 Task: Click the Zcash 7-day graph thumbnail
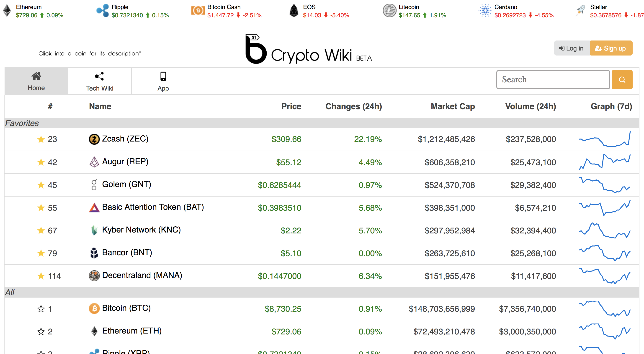[605, 139]
